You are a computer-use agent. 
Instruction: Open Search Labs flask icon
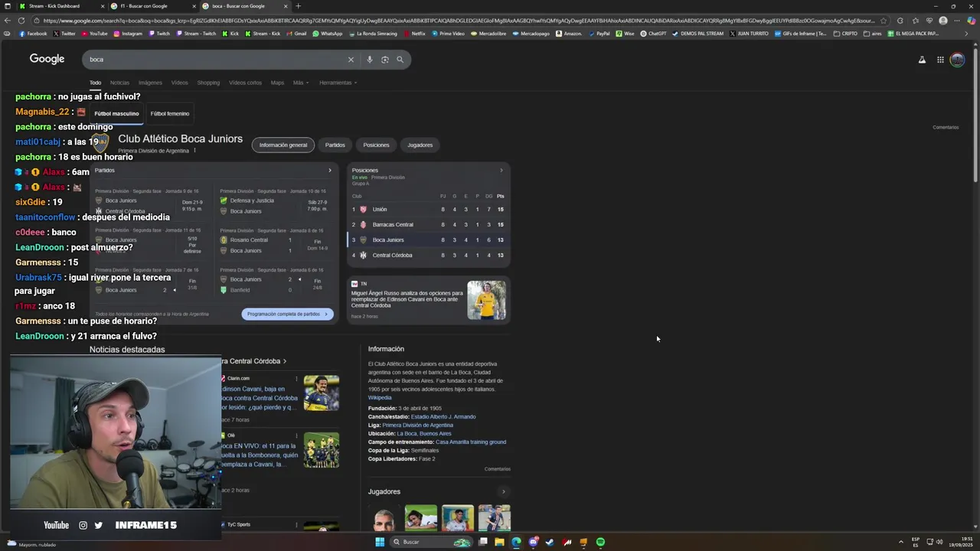(922, 60)
